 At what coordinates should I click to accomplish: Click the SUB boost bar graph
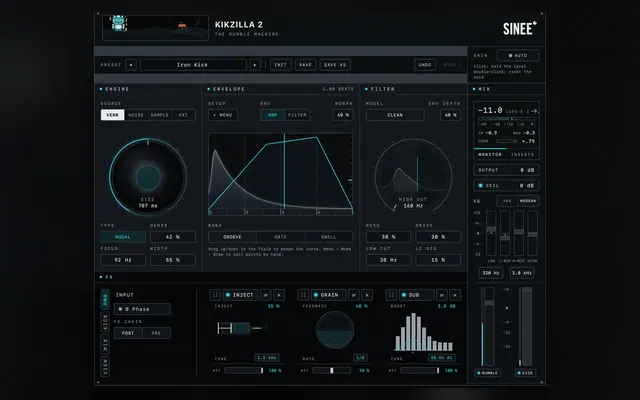[x=423, y=332]
